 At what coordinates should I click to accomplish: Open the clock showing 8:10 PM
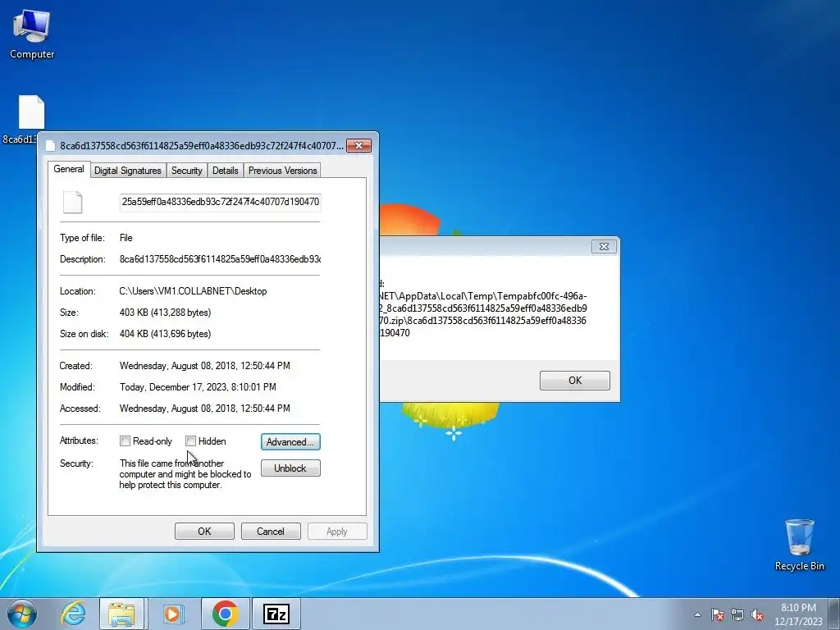[798, 614]
